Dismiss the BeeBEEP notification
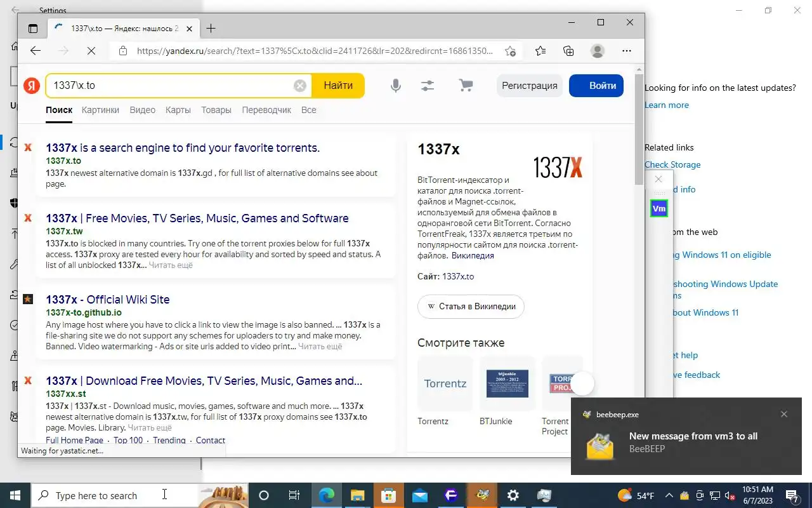 (x=784, y=414)
